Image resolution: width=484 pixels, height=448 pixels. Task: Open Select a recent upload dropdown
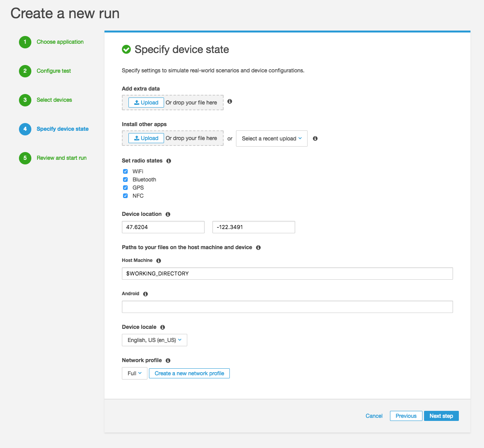point(272,139)
